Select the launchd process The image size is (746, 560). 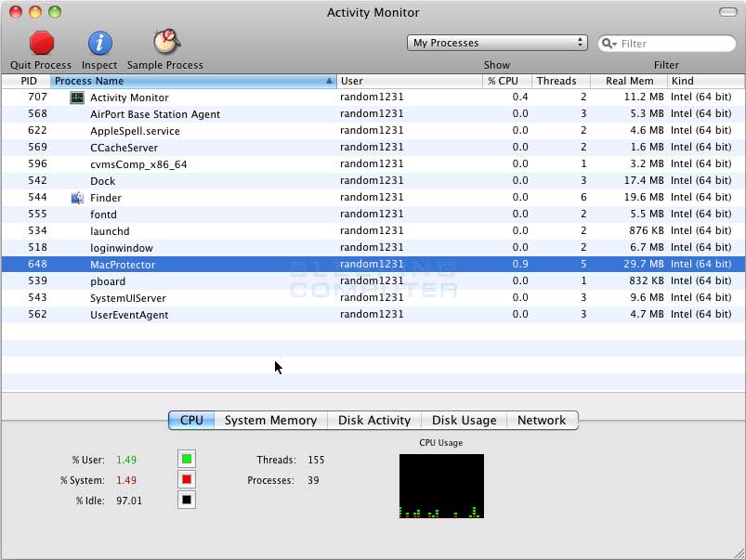coord(373,230)
